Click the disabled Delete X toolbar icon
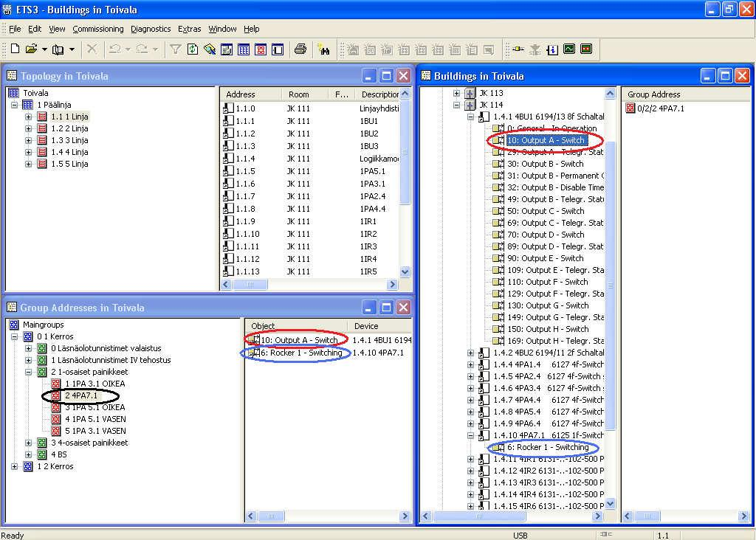This screenshot has height=540, width=756. point(92,49)
